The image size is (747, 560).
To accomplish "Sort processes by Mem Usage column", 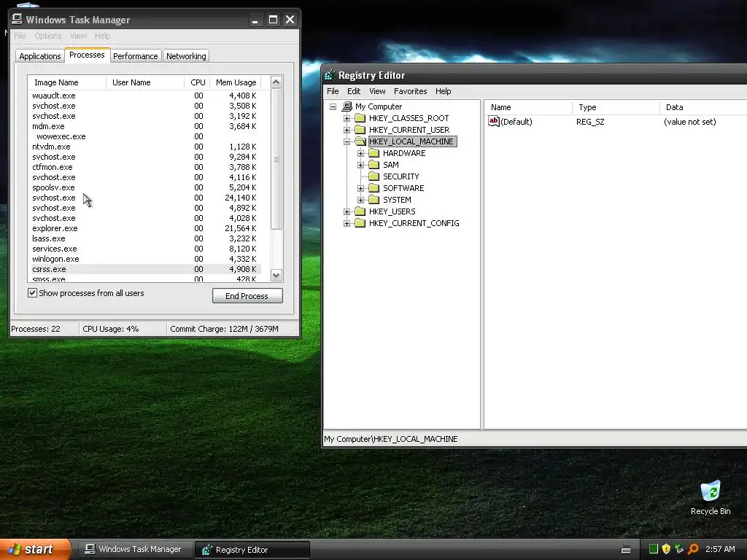I will pos(236,82).
